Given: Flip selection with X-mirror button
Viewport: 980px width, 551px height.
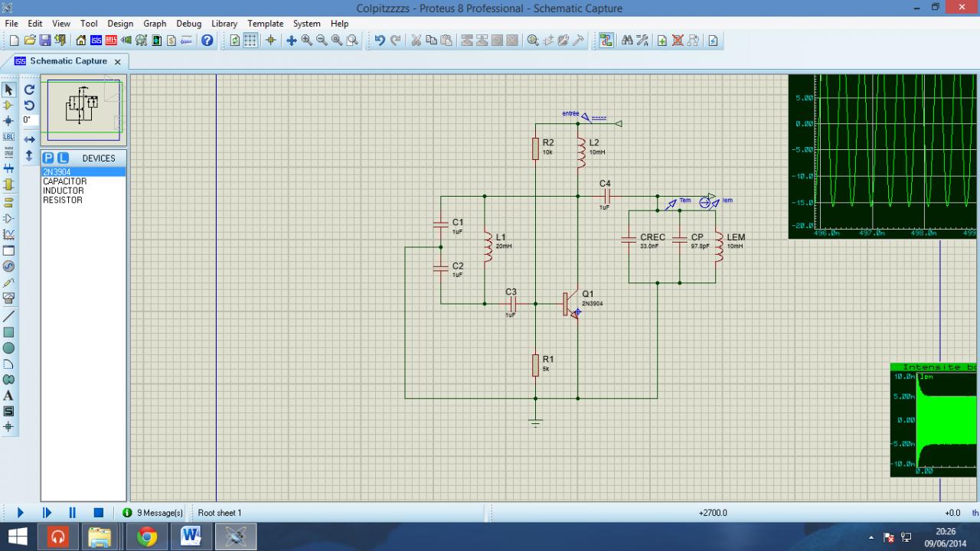Looking at the screenshot, I should click(x=29, y=139).
